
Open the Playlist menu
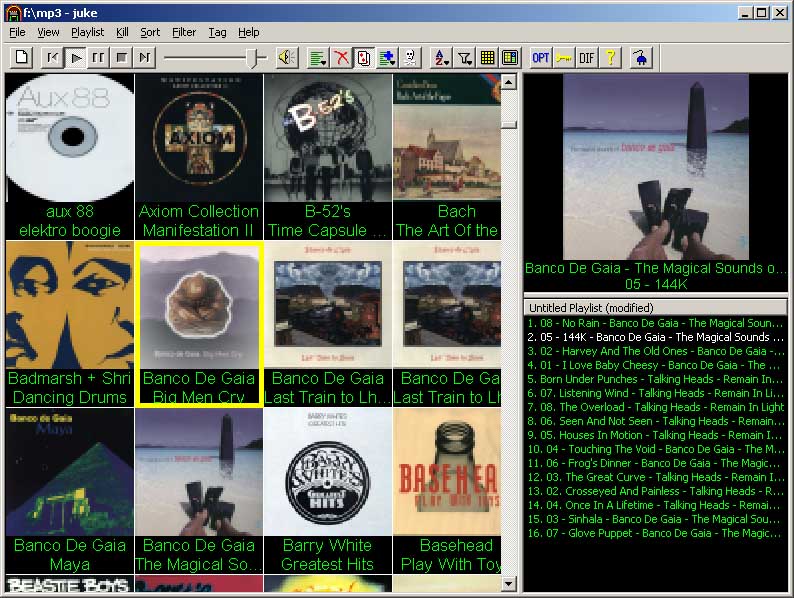[88, 32]
